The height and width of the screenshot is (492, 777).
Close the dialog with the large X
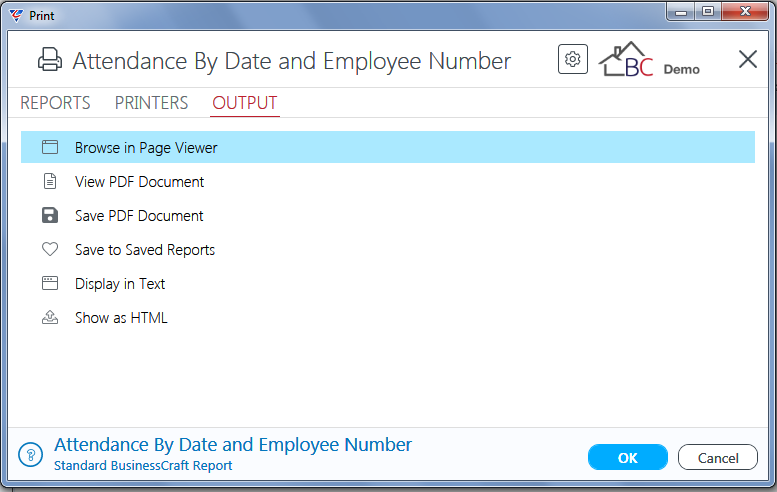(747, 59)
